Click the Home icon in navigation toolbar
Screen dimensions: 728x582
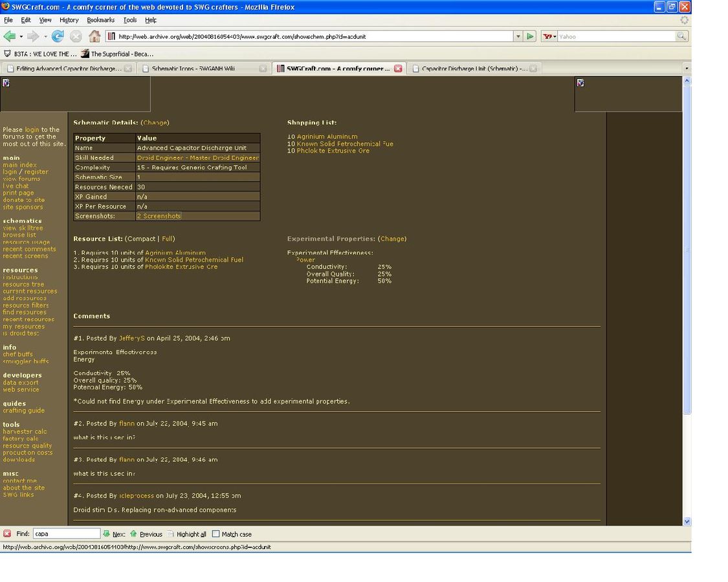point(94,36)
